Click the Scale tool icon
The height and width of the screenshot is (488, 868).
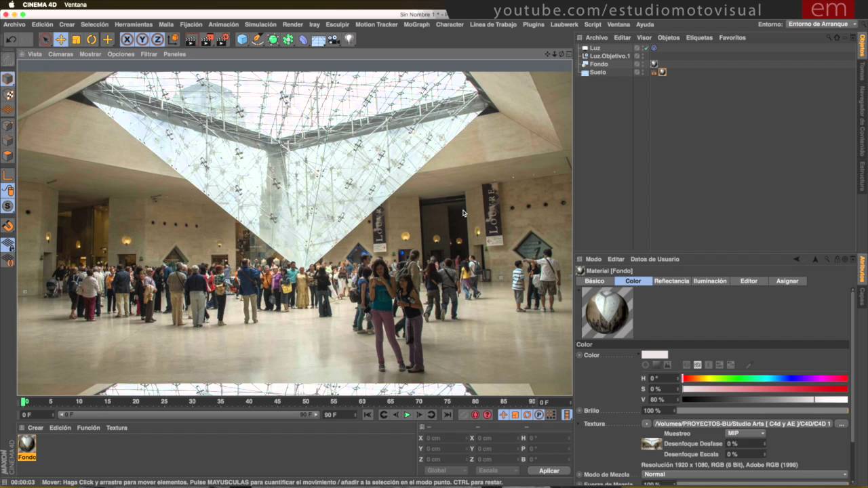[76, 39]
